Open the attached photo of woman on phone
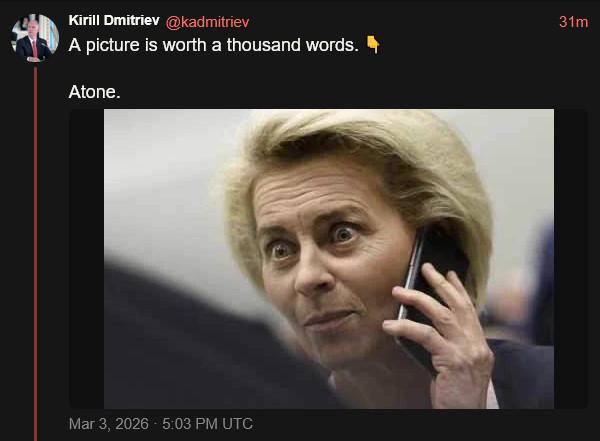This screenshot has height=441, width=600. pos(328,258)
